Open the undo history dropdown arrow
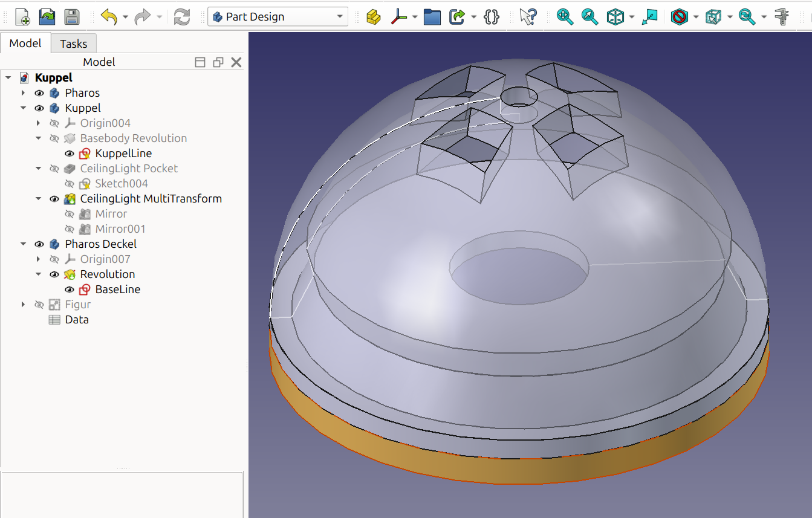Image resolution: width=812 pixels, height=518 pixels. 125,17
